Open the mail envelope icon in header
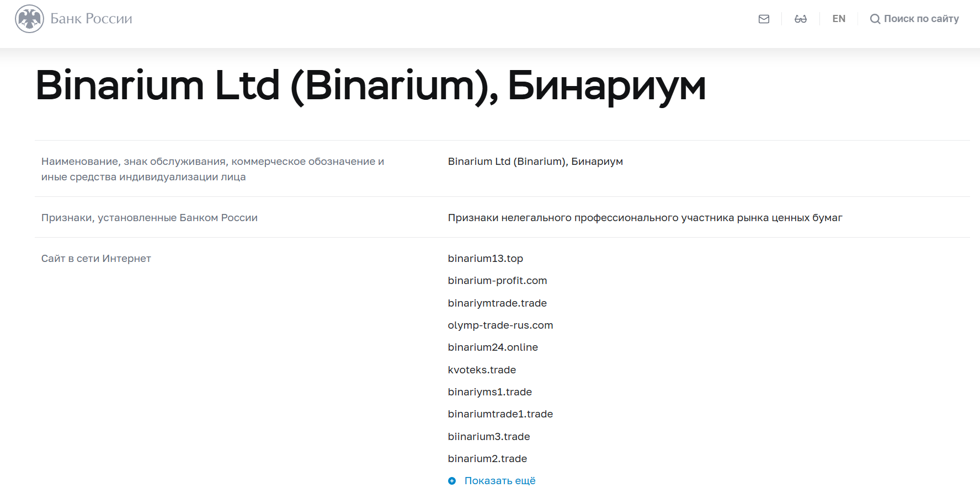Viewport: 980px width, 493px height. [x=764, y=19]
